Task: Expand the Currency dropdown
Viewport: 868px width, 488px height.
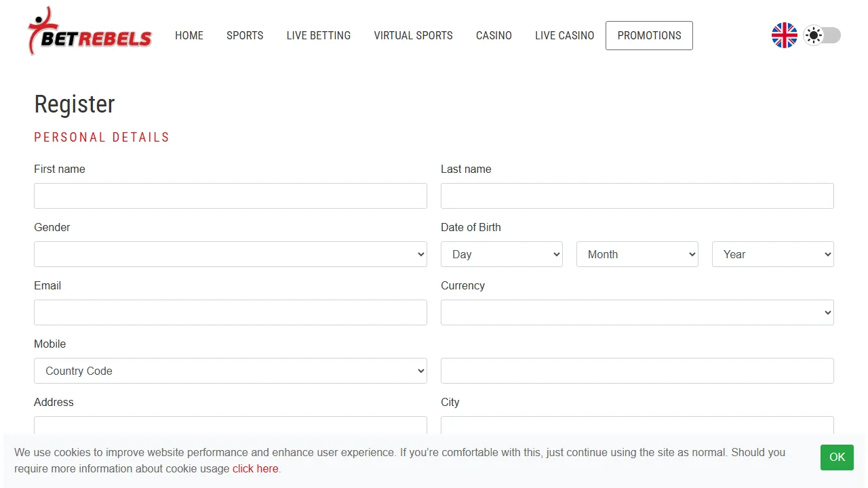Action: tap(637, 312)
